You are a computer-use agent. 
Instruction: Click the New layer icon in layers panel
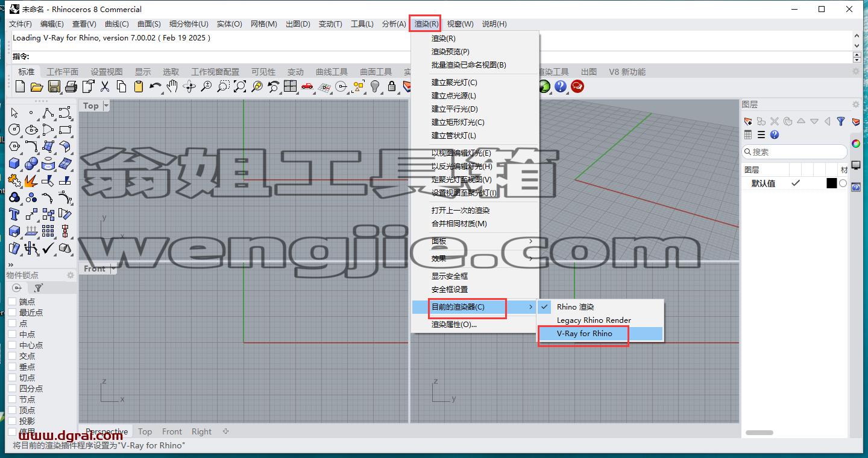(x=748, y=121)
